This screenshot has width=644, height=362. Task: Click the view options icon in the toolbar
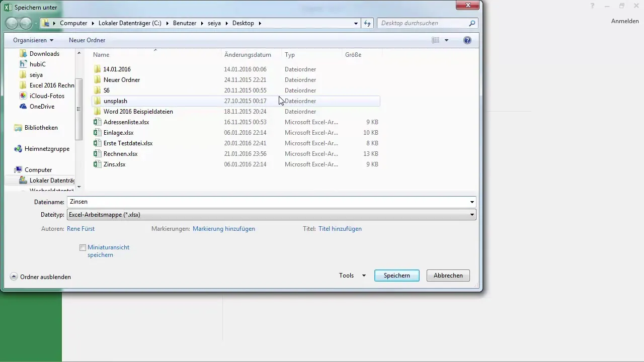click(x=436, y=40)
